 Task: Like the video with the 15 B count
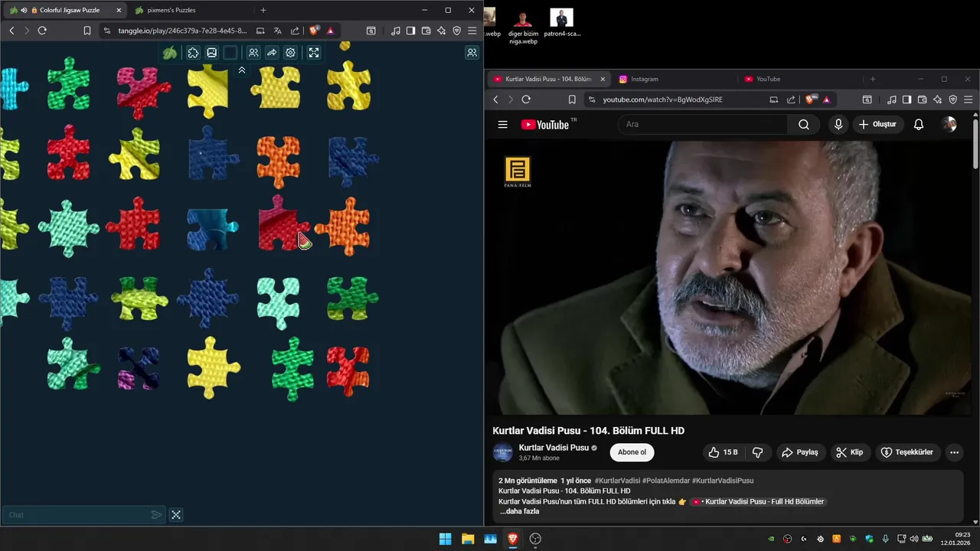click(x=723, y=452)
